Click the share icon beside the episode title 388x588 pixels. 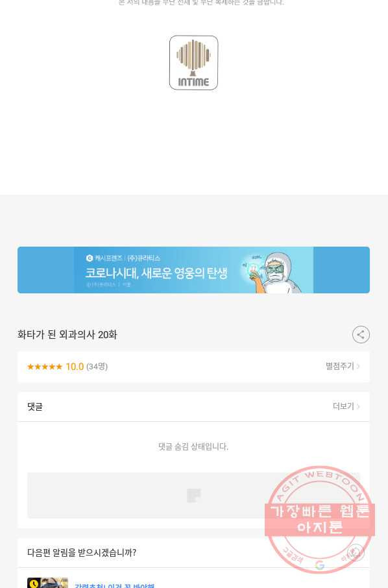[361, 334]
